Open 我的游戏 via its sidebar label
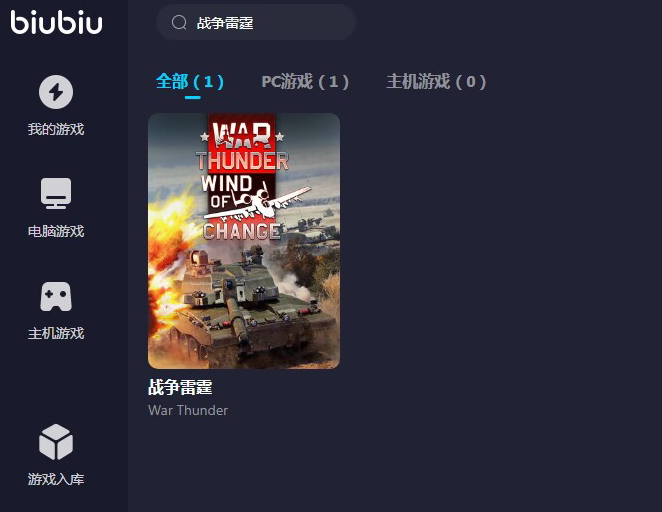Viewport: 662px width, 512px height. [56, 129]
